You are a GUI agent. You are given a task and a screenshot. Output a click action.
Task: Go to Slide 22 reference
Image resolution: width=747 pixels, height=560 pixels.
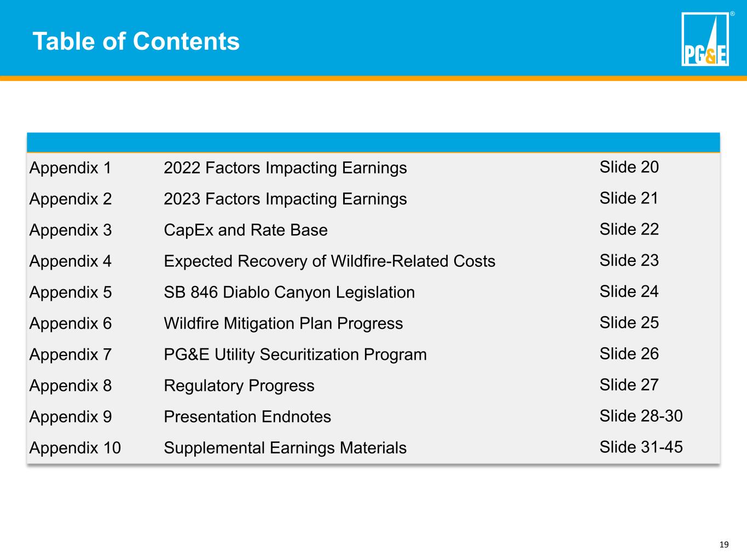(x=629, y=229)
